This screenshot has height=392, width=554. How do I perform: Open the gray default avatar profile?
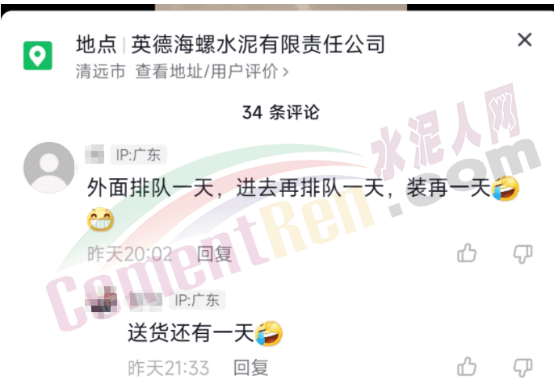[49, 167]
